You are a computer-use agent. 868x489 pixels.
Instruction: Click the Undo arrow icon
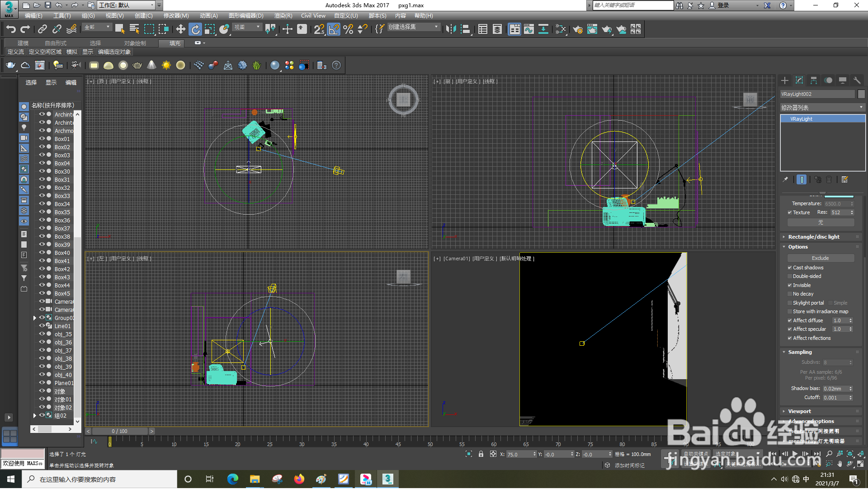[11, 29]
